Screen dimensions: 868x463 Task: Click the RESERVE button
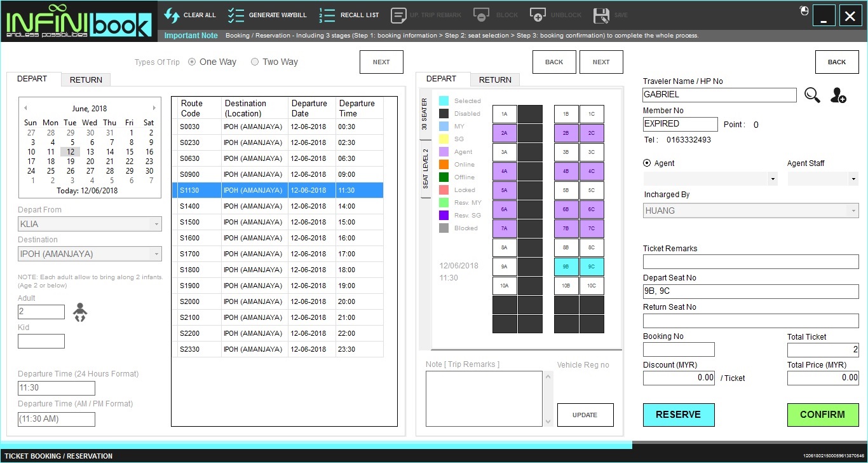679,415
